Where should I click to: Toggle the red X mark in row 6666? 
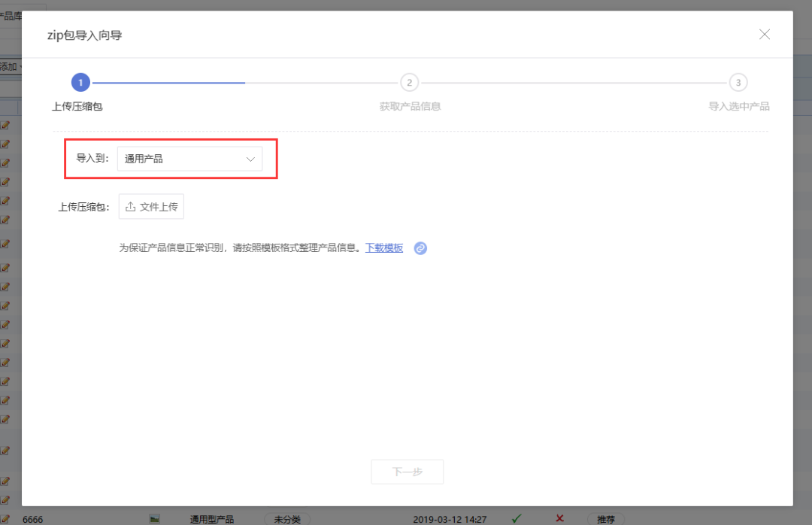(559, 518)
